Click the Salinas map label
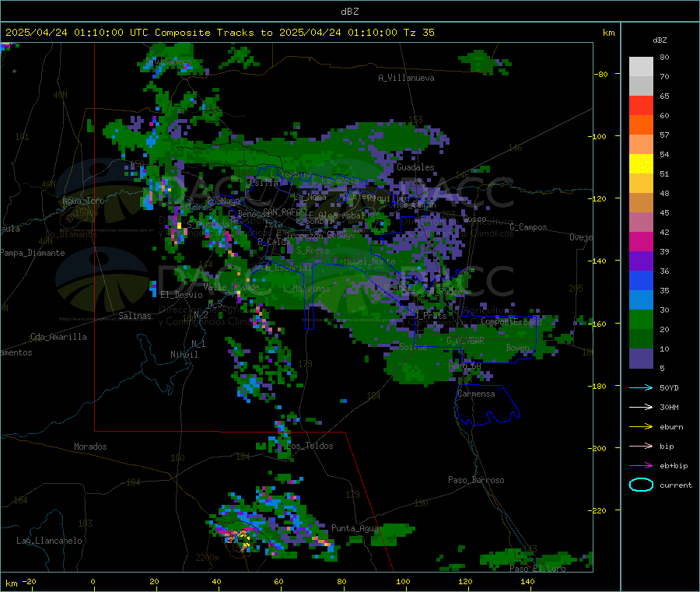 (135, 316)
